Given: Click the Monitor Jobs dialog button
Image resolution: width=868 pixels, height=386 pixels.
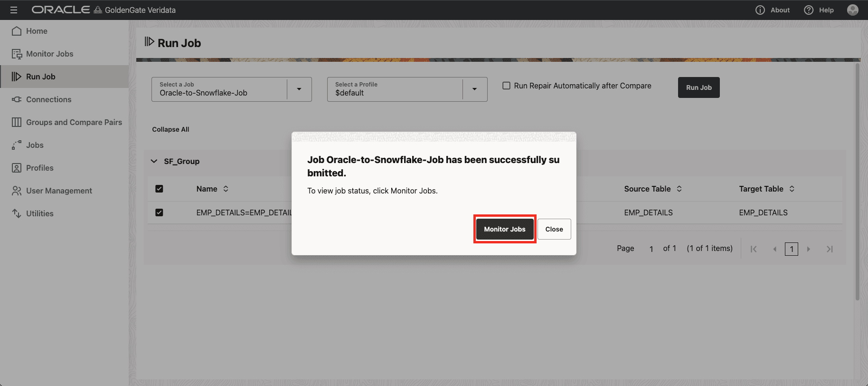Looking at the screenshot, I should 505,229.
